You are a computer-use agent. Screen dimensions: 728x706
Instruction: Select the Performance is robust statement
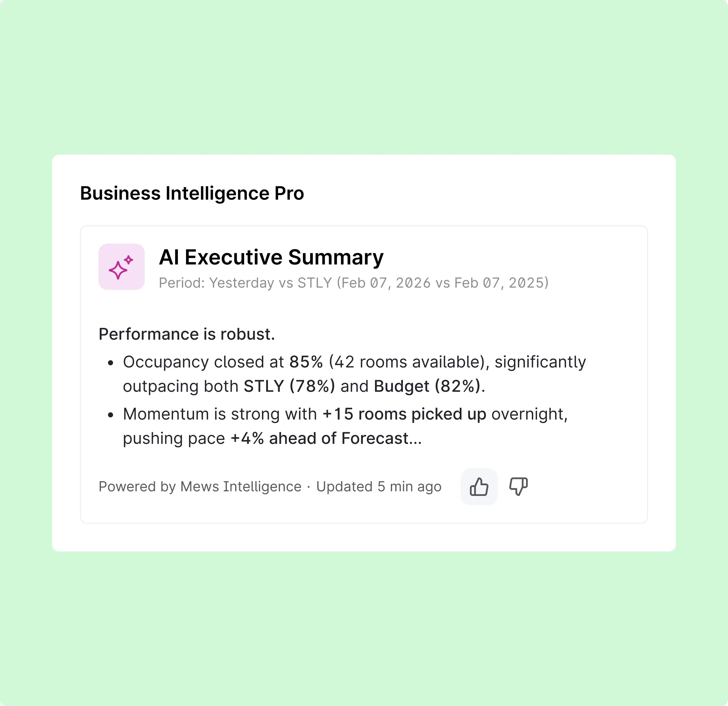186,334
